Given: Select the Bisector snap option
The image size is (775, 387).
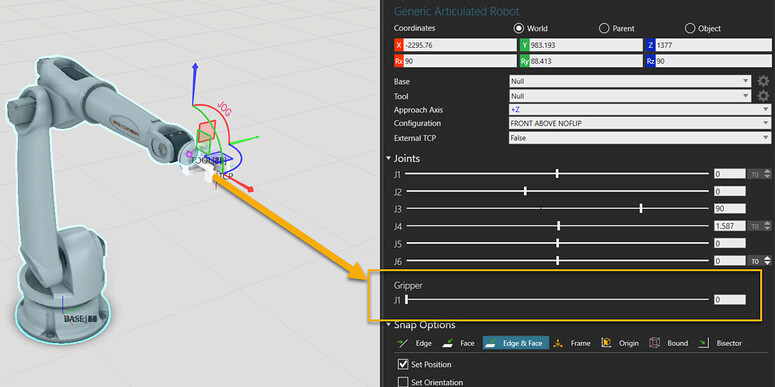Looking at the screenshot, I should coord(719,343).
